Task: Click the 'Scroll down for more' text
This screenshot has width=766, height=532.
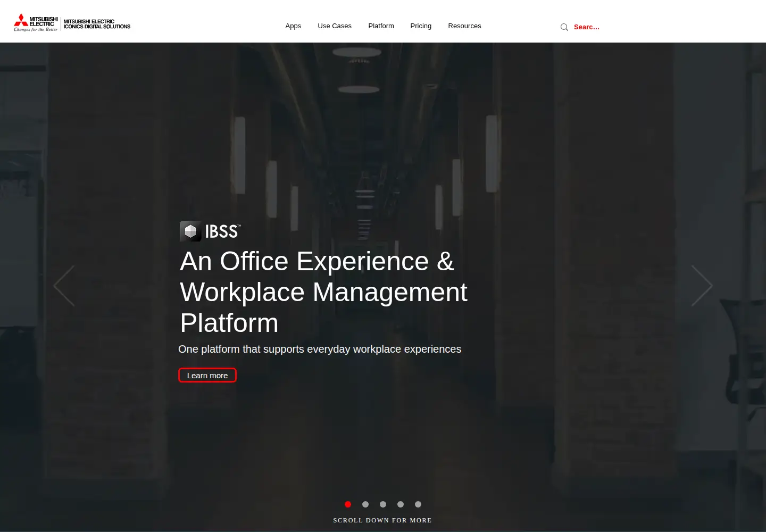Action: click(382, 520)
